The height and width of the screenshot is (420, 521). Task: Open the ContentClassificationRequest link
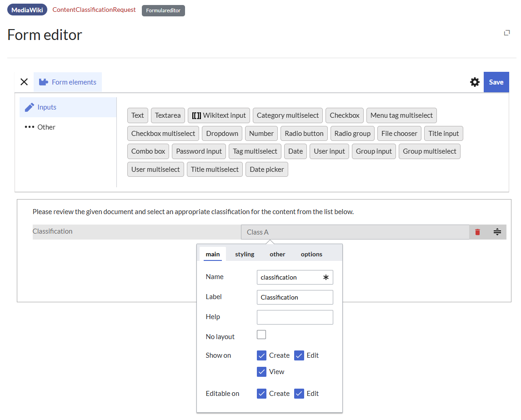click(94, 10)
